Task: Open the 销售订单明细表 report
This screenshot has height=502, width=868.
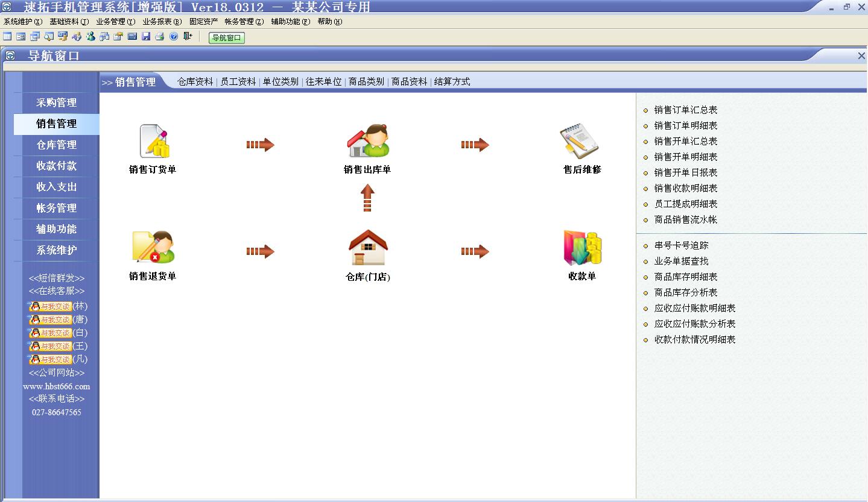Action: tap(686, 125)
